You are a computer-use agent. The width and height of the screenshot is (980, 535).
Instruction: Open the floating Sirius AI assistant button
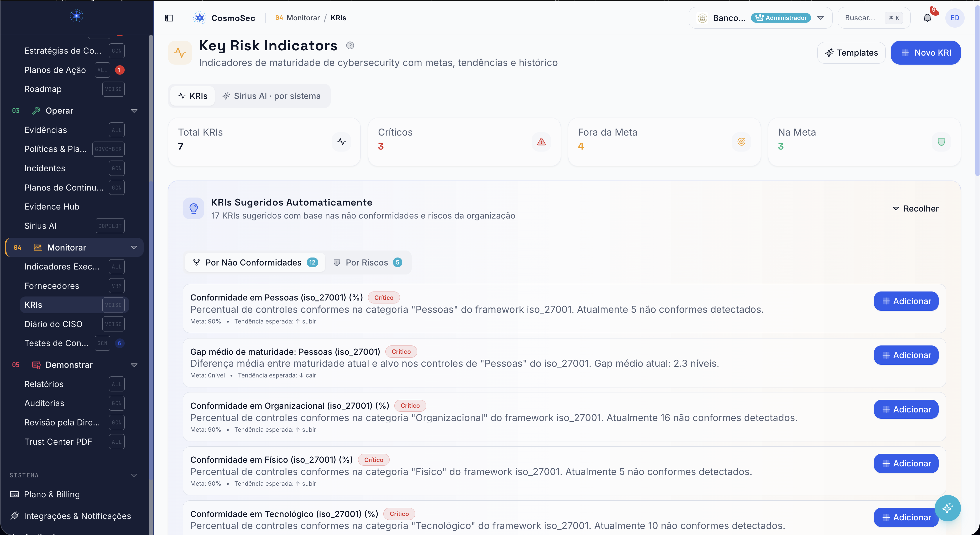pos(947,508)
